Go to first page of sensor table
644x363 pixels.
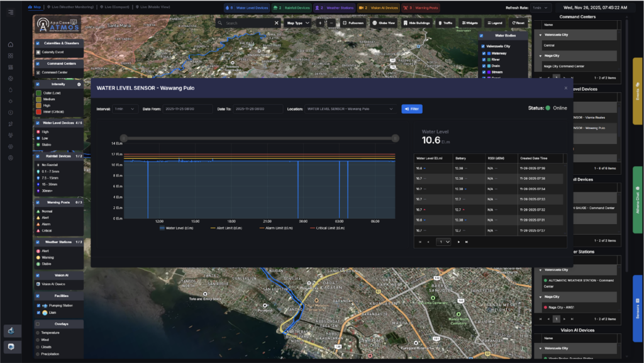[419, 242]
